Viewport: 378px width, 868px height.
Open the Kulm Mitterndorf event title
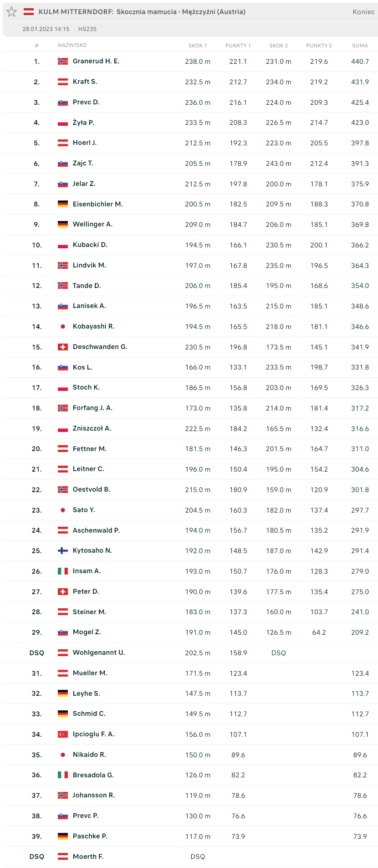[x=142, y=12]
